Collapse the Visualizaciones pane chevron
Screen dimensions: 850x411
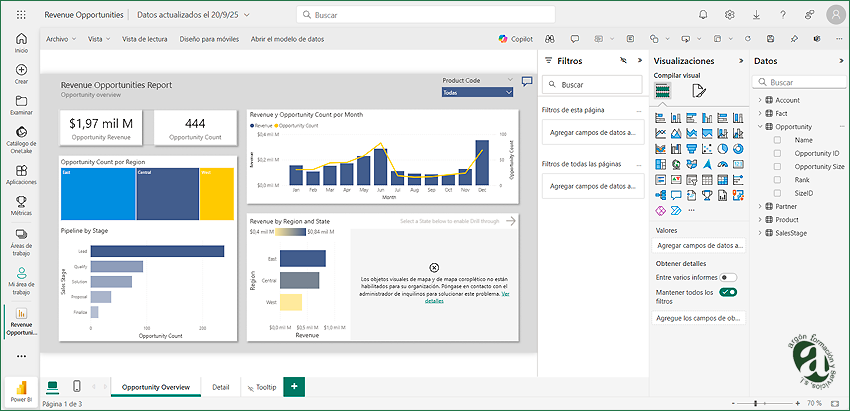click(x=741, y=61)
